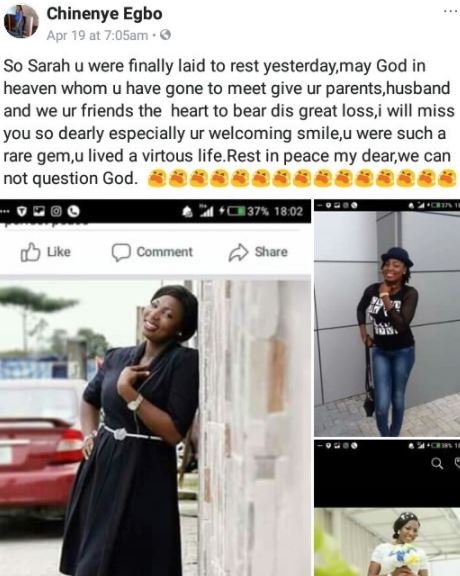460x576 pixels.
Task: Tap the Like thumbs-up icon
Action: point(30,252)
